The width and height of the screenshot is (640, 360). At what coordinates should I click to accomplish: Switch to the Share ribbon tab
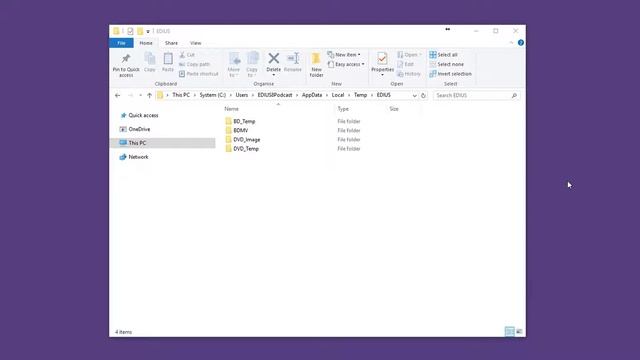[x=171, y=43]
